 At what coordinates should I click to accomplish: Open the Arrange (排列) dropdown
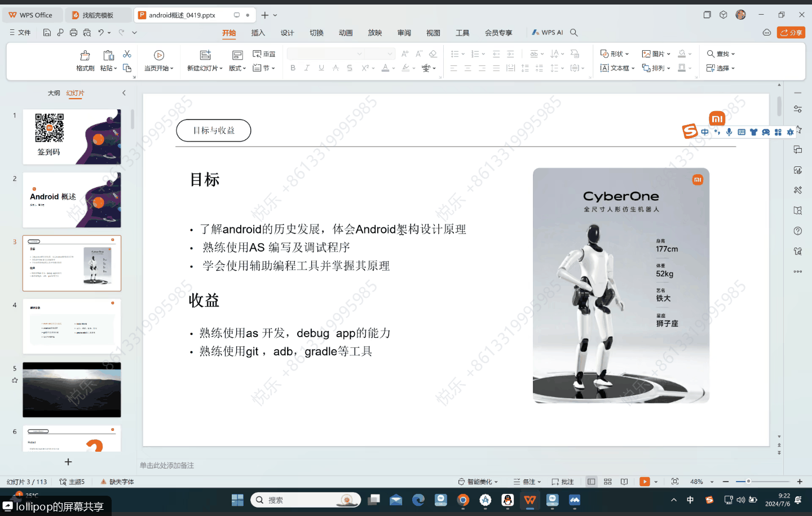(x=656, y=68)
